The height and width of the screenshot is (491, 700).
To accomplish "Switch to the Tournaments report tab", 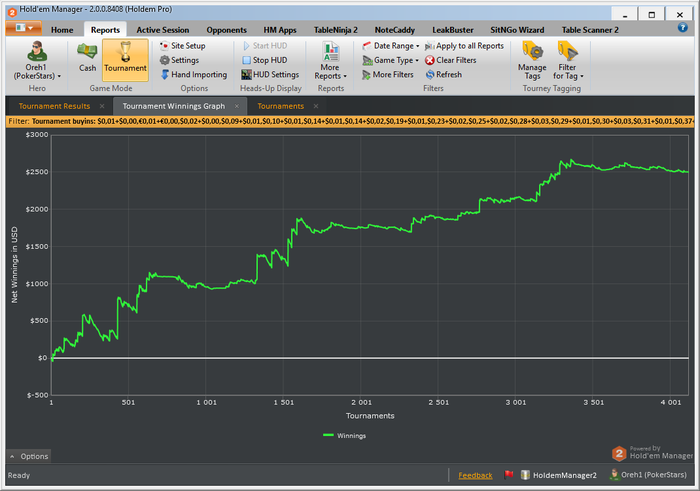I will coord(280,106).
